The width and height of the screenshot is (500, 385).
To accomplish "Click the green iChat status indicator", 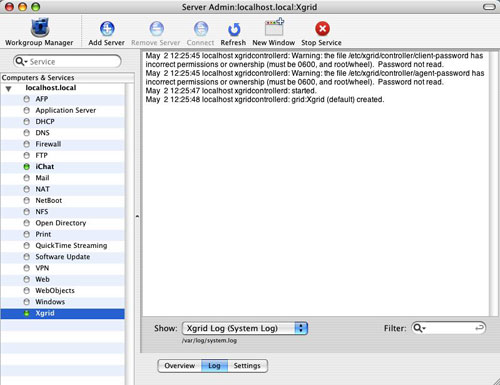I will [27, 167].
